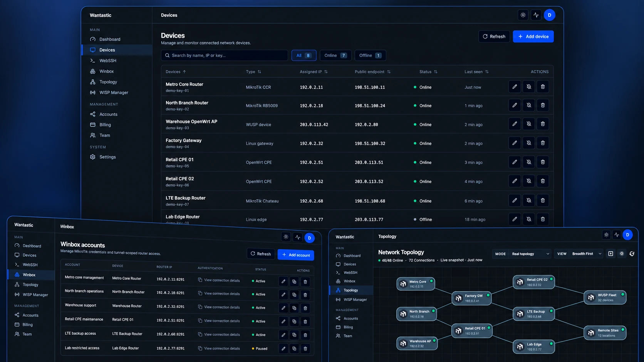The width and height of the screenshot is (644, 362).
Task: Filter devices to Offline tab
Action: (370, 55)
